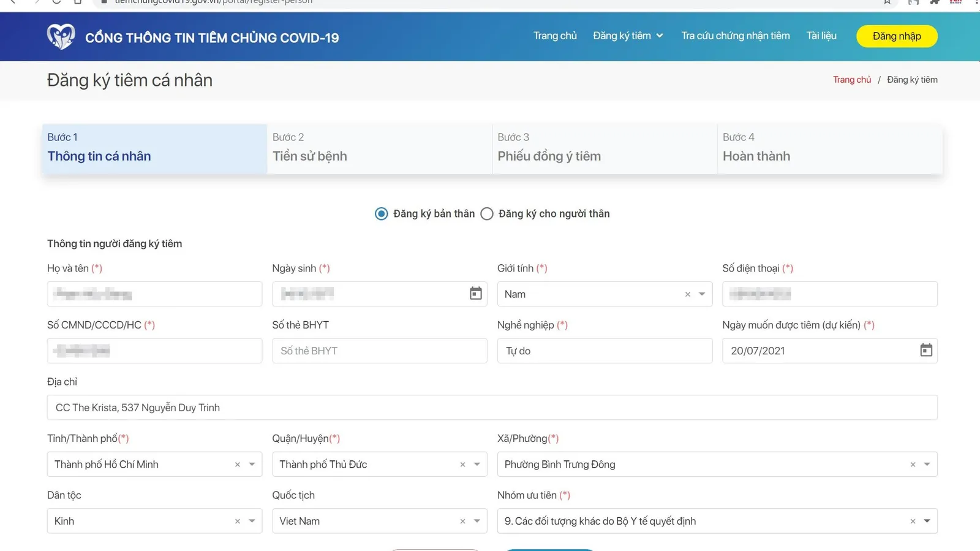This screenshot has width=980, height=551.
Task: Select the Đăng ký bản thân radio option
Action: coord(381,214)
